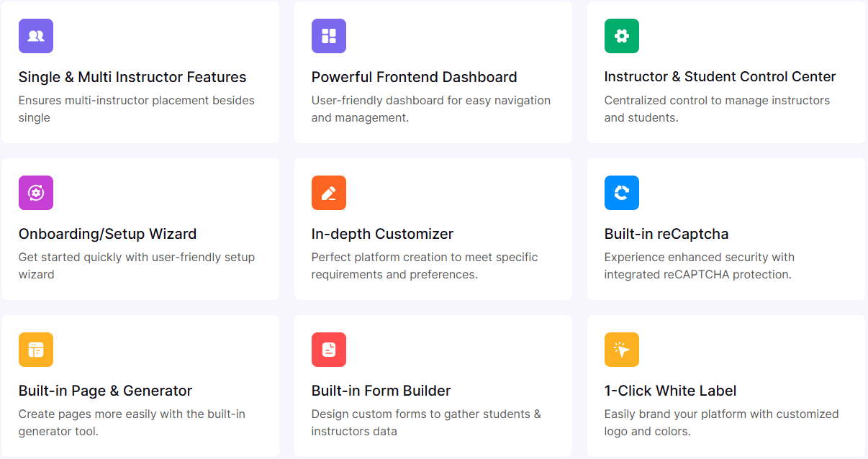This screenshot has height=459, width=868.
Task: Open the Onboarding/Setup Wizard heading
Action: click(108, 234)
